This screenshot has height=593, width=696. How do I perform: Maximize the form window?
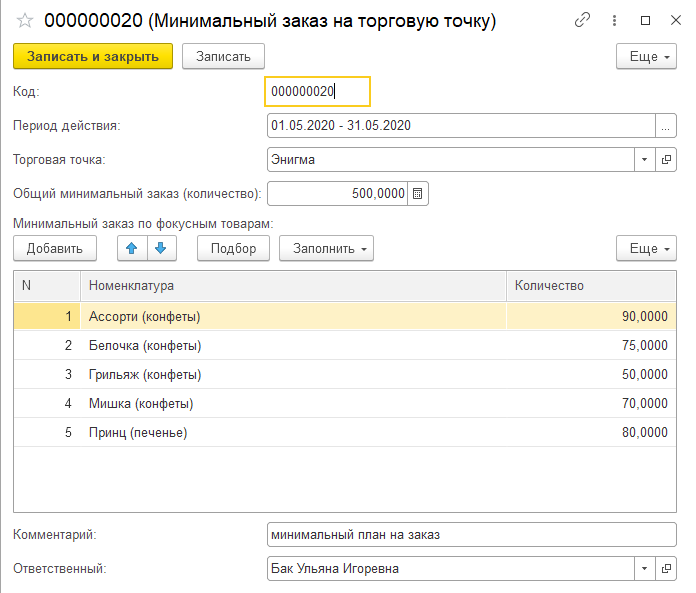tap(645, 20)
